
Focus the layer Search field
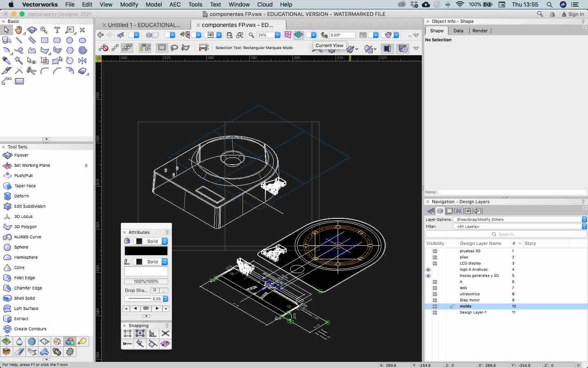[506, 234]
